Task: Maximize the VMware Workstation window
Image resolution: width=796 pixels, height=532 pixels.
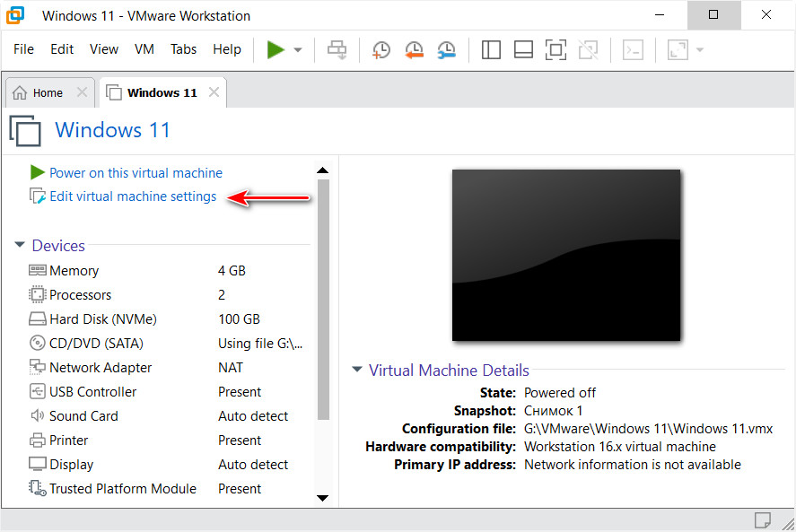Action: pyautogui.click(x=713, y=15)
